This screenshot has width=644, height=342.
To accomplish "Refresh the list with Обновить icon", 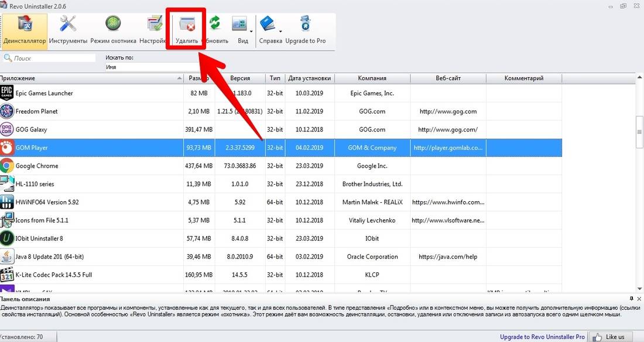I will click(x=215, y=30).
